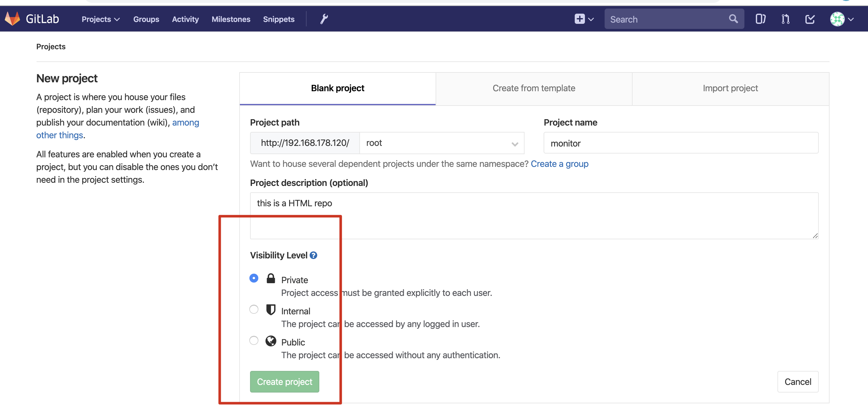Open the admin area wrench icon
Viewport: 868px width, 417px height.
coord(324,19)
